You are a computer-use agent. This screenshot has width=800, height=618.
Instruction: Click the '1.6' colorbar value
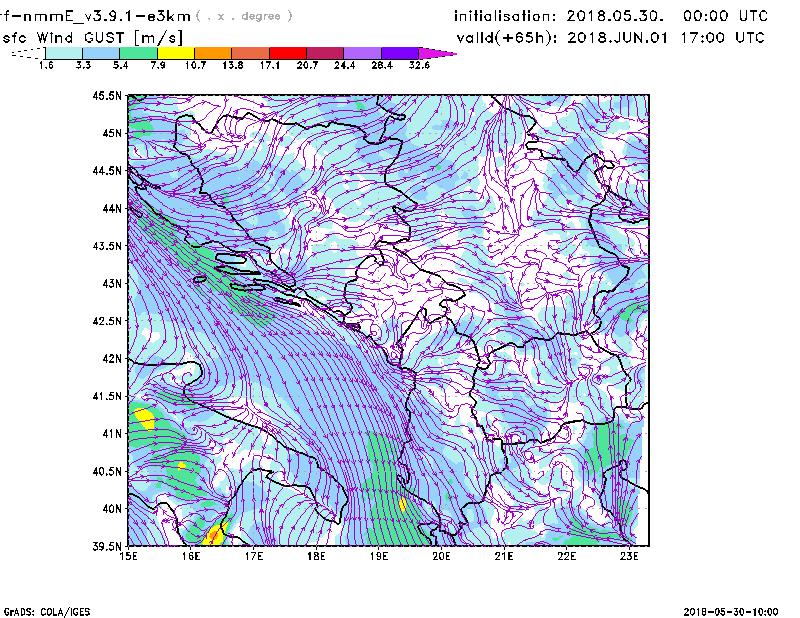pos(46,65)
